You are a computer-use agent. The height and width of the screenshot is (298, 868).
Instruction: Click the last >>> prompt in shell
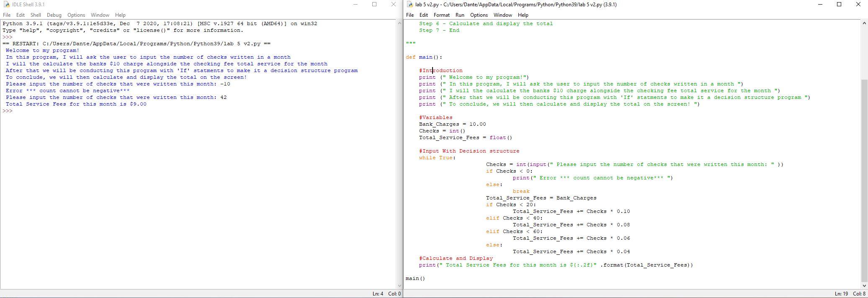pyautogui.click(x=8, y=111)
